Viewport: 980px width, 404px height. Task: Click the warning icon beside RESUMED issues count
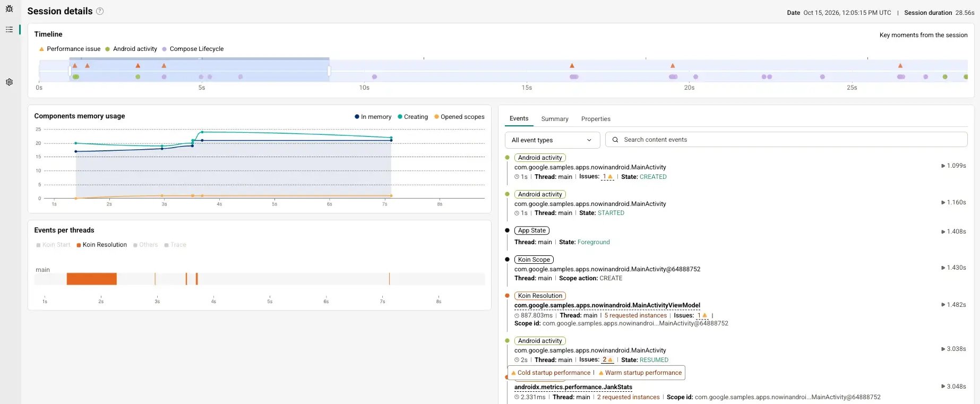click(x=610, y=360)
